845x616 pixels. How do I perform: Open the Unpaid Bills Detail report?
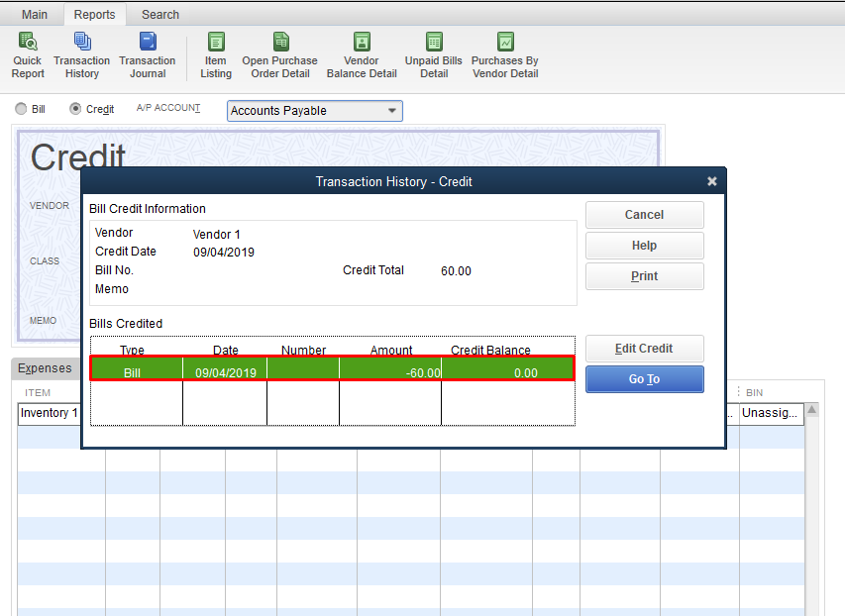click(433, 54)
